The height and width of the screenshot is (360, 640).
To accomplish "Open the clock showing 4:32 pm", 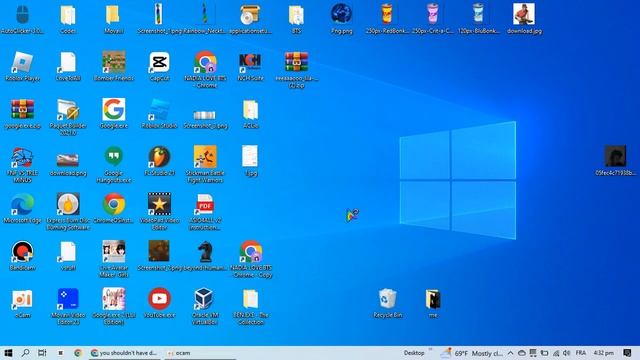I will 604,353.
